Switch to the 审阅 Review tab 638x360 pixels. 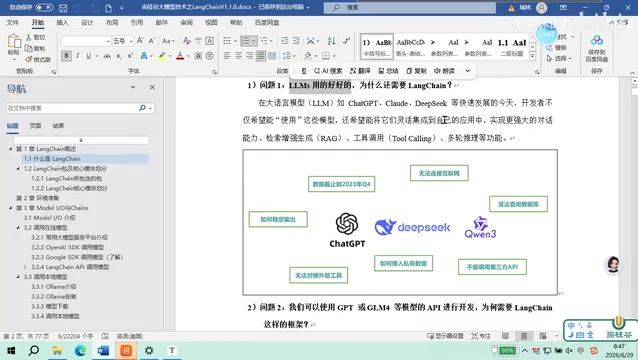(186, 23)
